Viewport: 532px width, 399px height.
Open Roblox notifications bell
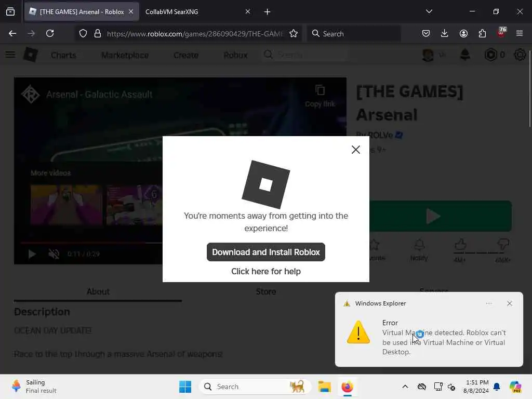click(465, 54)
